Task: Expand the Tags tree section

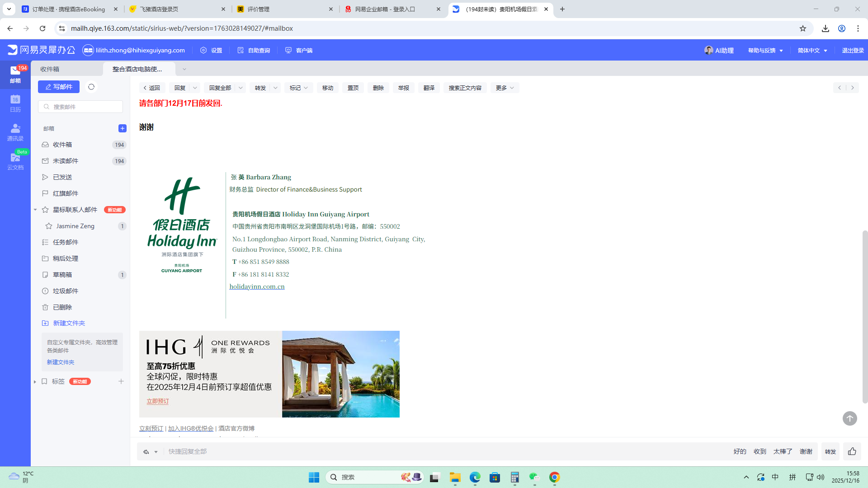Action: click(x=35, y=382)
